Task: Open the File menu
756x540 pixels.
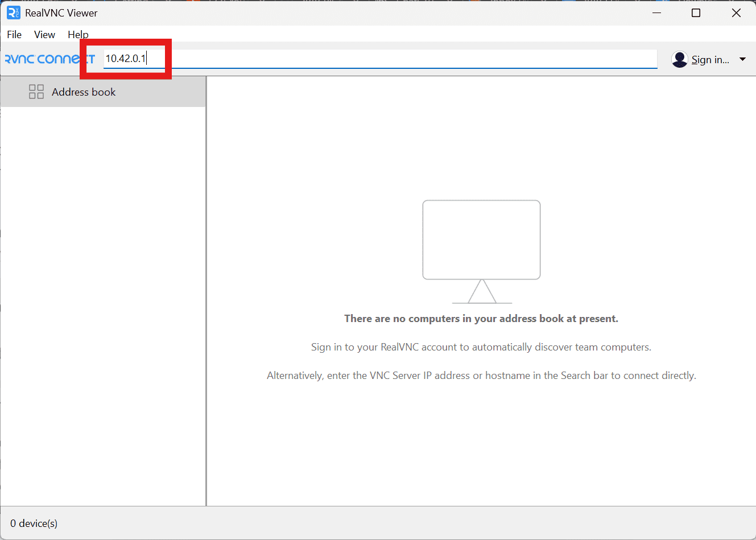Action: point(14,35)
